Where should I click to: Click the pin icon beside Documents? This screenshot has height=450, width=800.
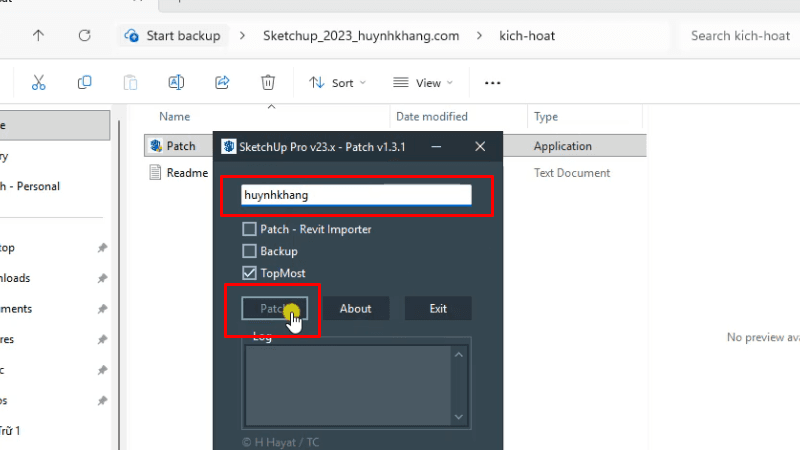coord(102,309)
